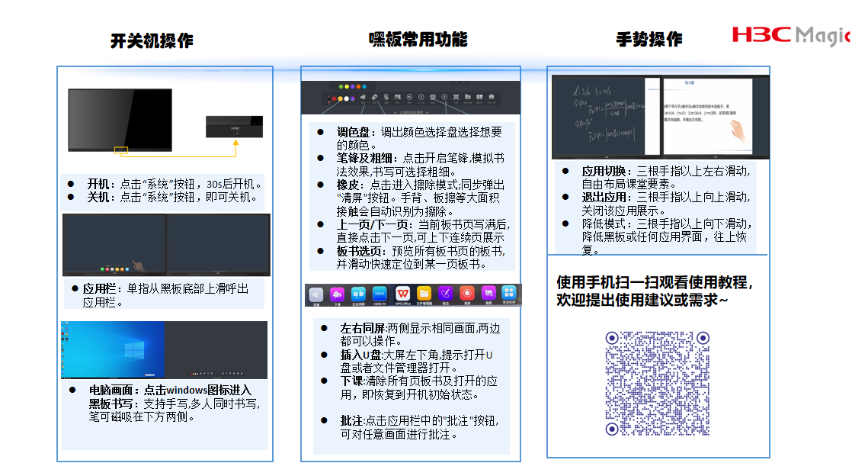
Task: Launch WPS Office from app bar
Action: pyautogui.click(x=403, y=293)
